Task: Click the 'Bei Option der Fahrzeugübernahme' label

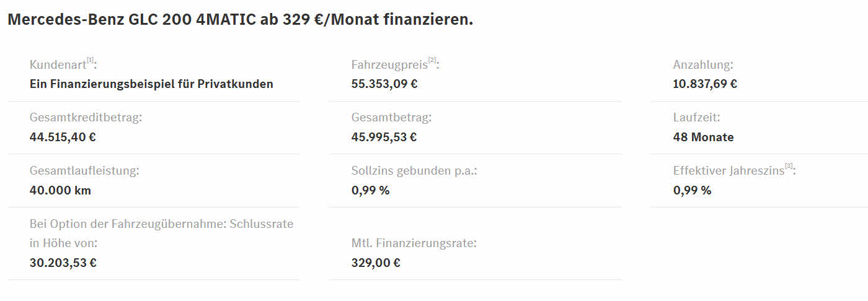Action: (161, 224)
